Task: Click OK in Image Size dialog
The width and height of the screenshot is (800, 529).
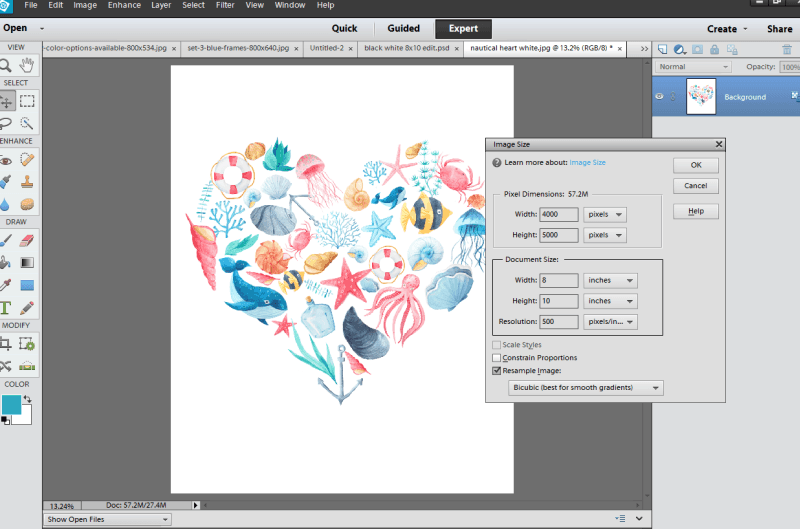Action: (696, 165)
